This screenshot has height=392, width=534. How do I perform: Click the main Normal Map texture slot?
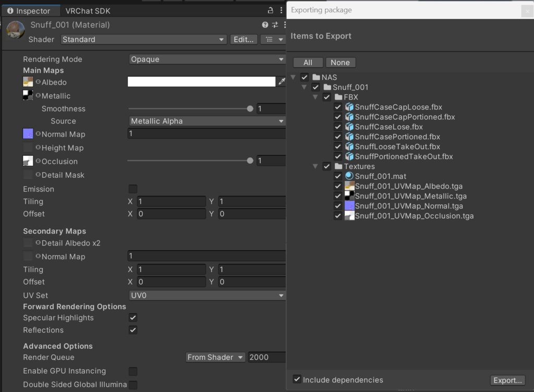click(x=28, y=134)
